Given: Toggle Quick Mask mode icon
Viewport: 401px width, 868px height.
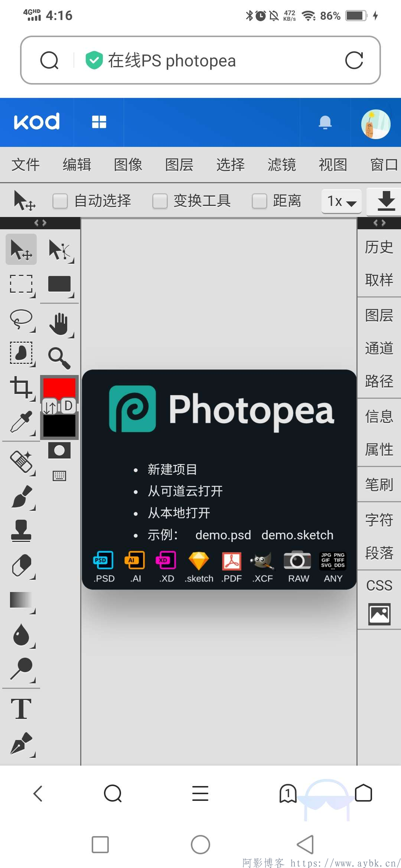Looking at the screenshot, I should [59, 450].
